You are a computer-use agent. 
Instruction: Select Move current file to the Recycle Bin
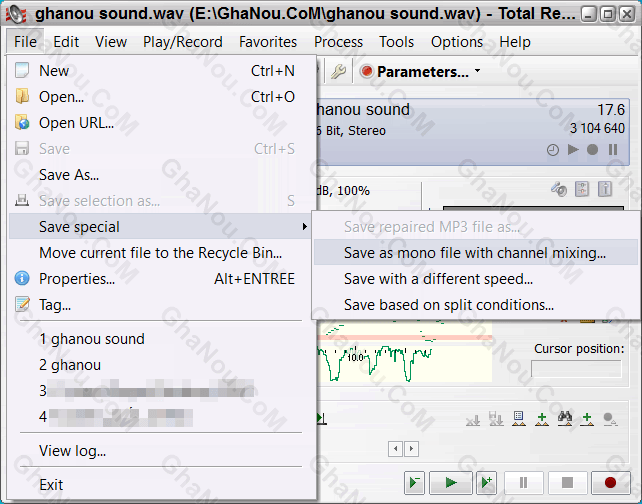pos(160,253)
